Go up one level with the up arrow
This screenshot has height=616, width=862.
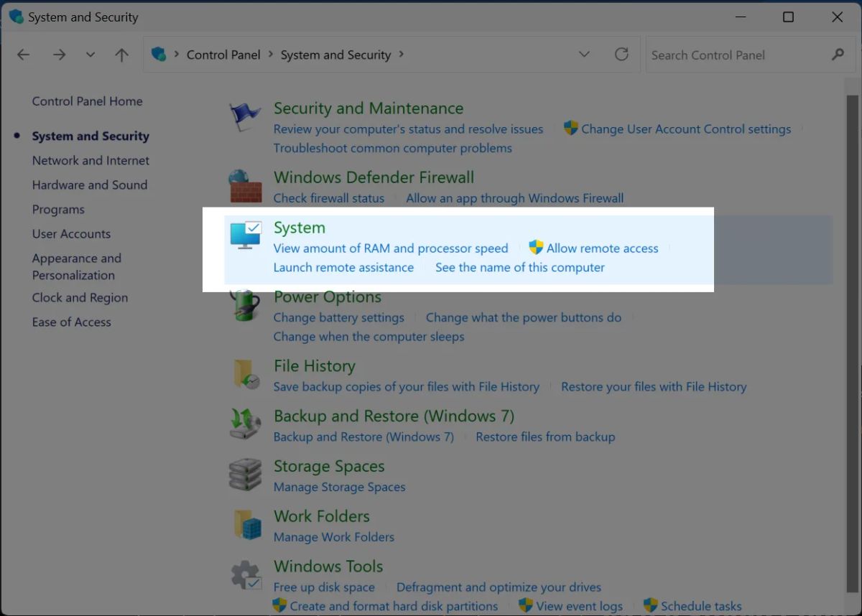[x=121, y=55]
